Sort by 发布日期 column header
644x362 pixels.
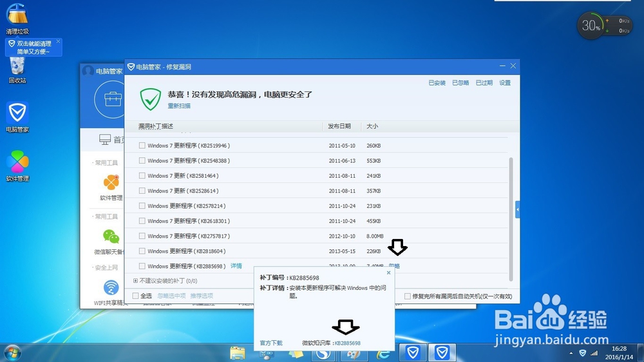pyautogui.click(x=339, y=126)
